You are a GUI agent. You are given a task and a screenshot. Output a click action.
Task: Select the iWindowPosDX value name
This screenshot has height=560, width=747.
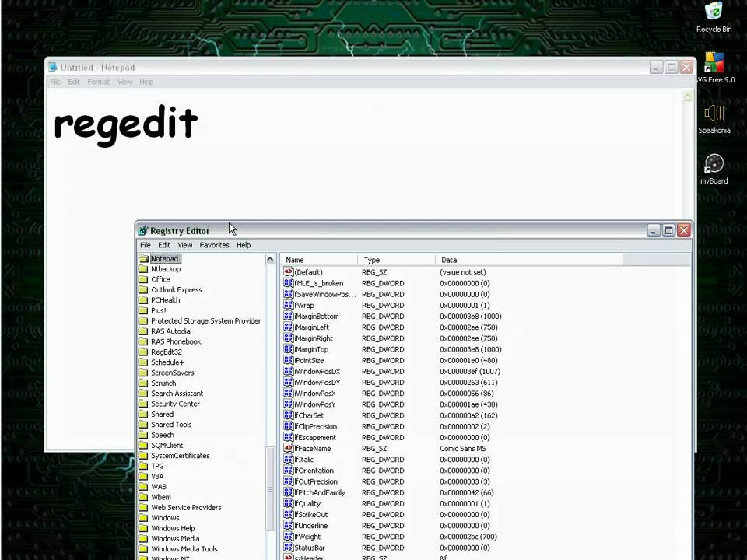[x=317, y=372]
